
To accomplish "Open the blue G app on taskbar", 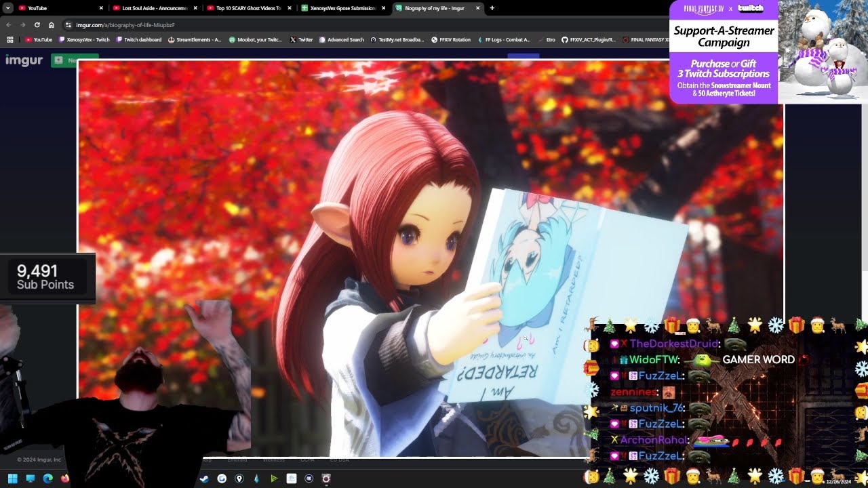I will 221,479.
